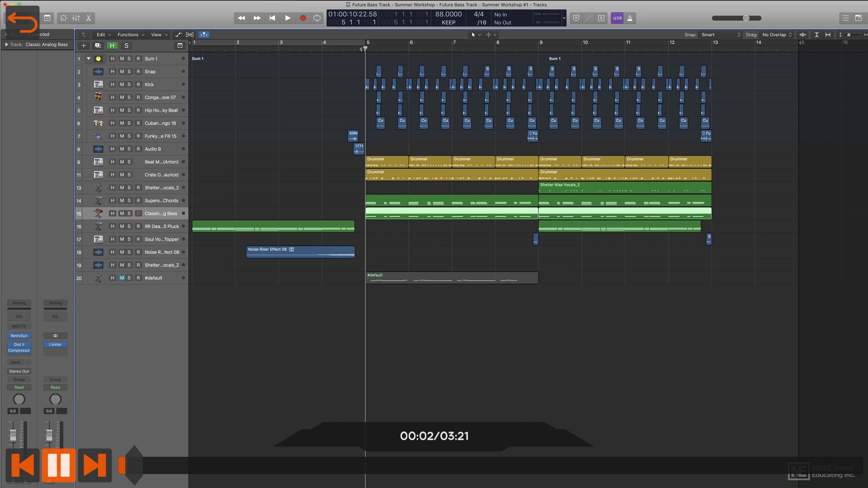The height and width of the screenshot is (488, 868).
Task: Open the Mixer from the control bar
Action: point(76,18)
